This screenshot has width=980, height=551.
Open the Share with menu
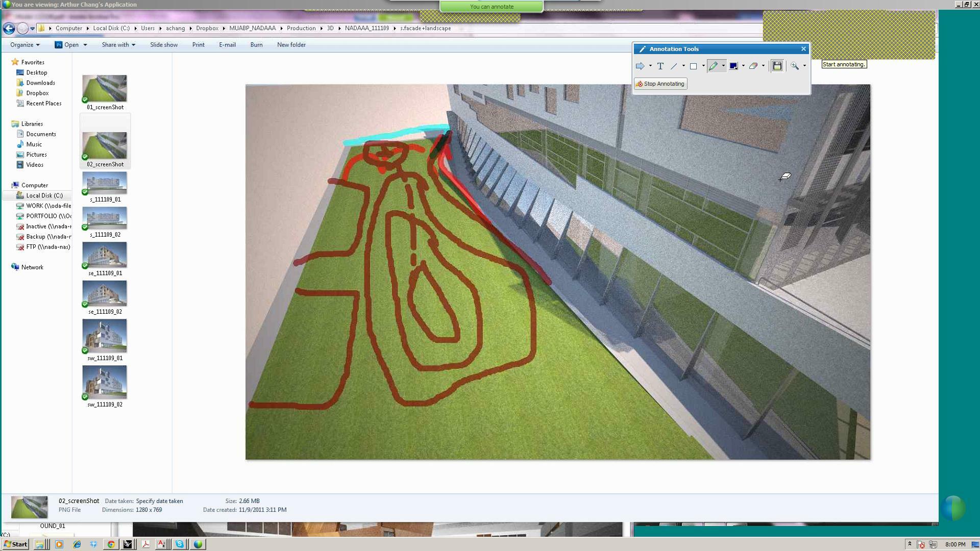click(118, 45)
